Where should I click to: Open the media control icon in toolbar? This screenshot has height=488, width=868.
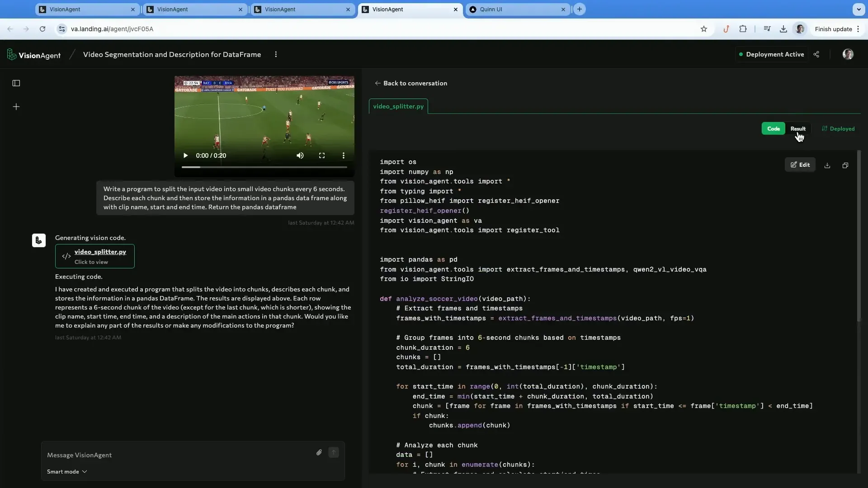[x=767, y=29]
